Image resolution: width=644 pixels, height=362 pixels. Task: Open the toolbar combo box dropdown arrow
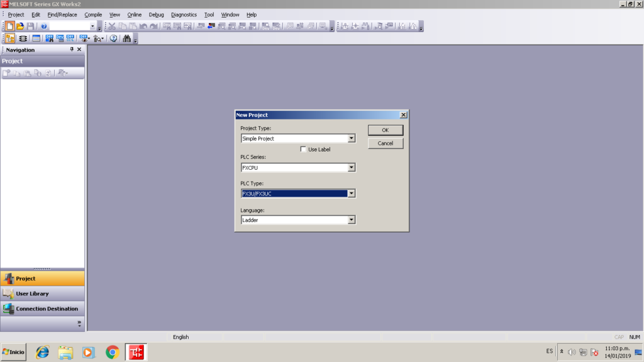pyautogui.click(x=92, y=26)
